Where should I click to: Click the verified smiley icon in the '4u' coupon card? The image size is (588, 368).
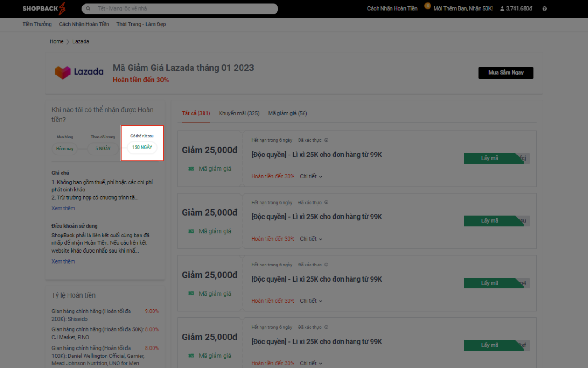(326, 203)
